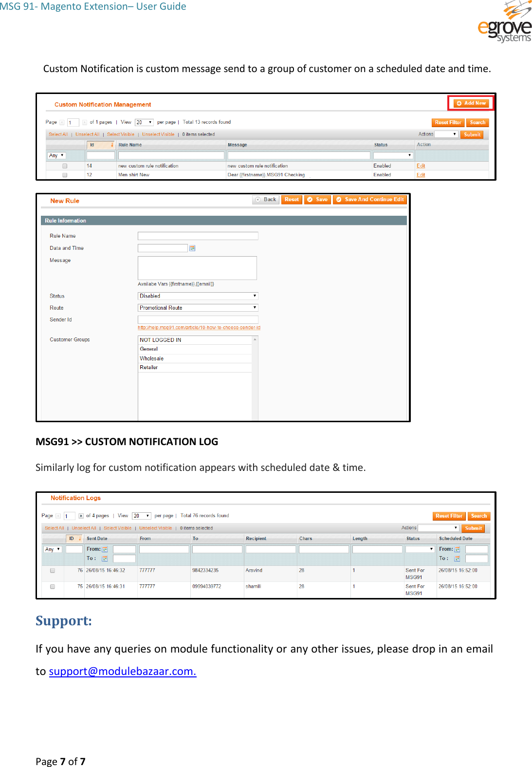Image resolution: width=532 pixels, height=767 pixels.
Task: Click the Sender Id input field
Action: [198, 319]
